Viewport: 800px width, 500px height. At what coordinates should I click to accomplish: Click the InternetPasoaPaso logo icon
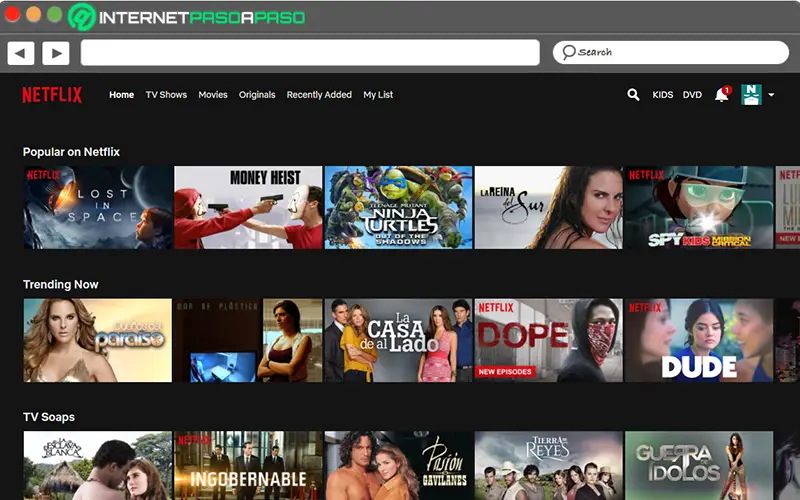(x=82, y=17)
